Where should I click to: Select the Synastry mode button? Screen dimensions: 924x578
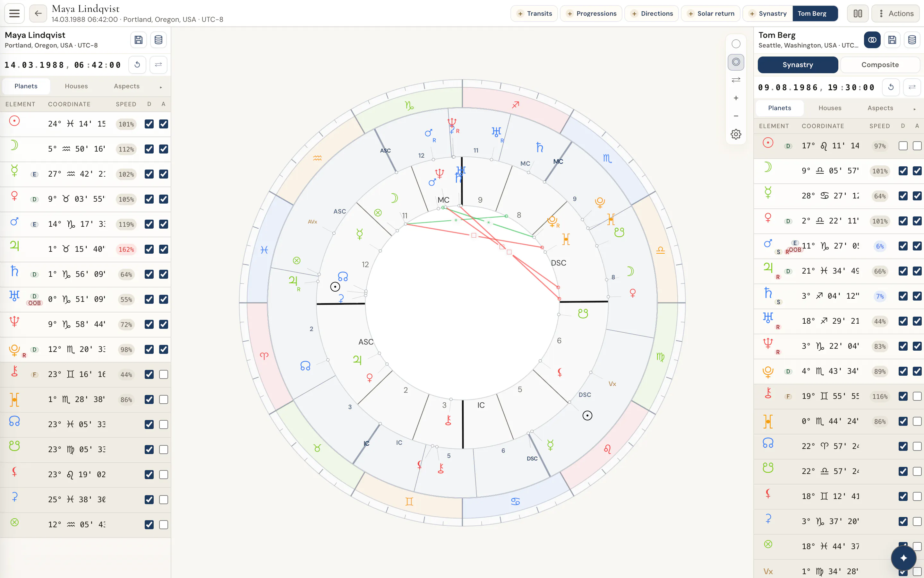798,65
